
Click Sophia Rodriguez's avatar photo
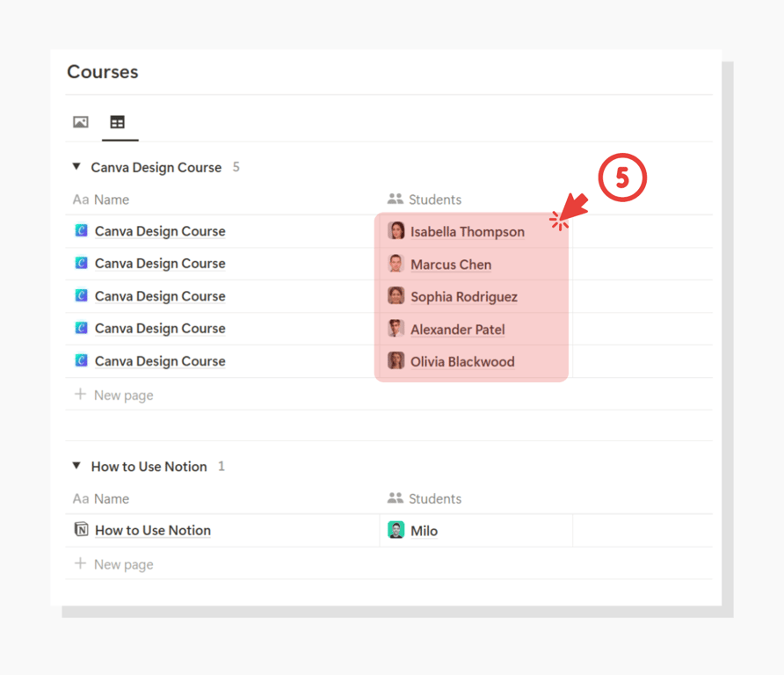(x=396, y=295)
